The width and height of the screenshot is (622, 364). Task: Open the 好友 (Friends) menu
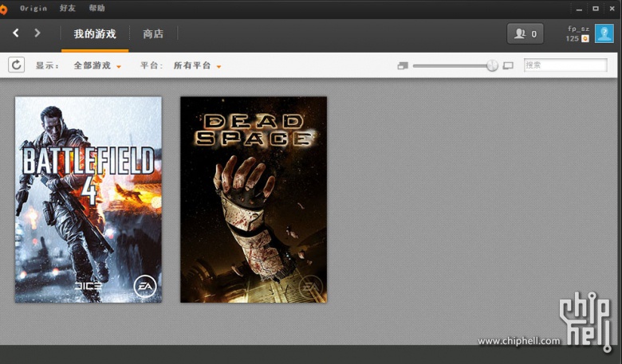point(68,8)
